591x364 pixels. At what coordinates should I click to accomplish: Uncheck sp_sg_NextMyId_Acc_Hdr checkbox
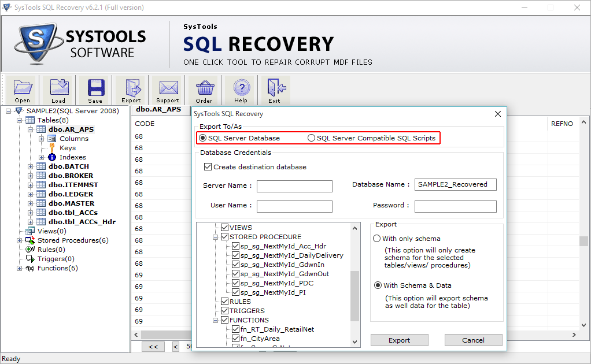tap(236, 246)
